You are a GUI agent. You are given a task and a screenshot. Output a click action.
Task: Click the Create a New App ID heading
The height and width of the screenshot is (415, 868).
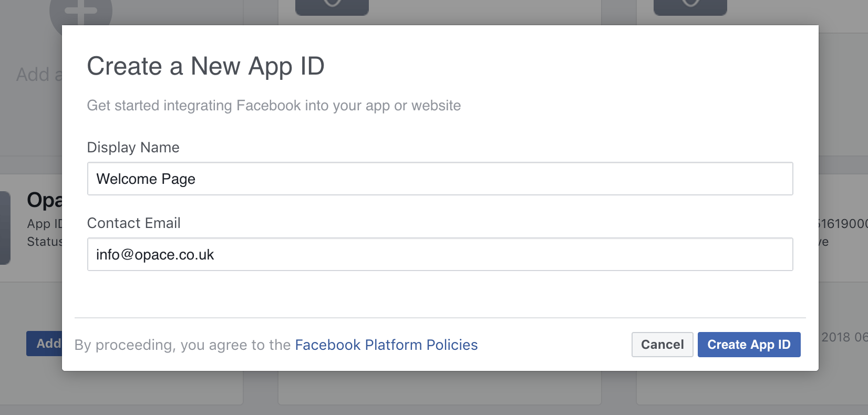tap(205, 67)
